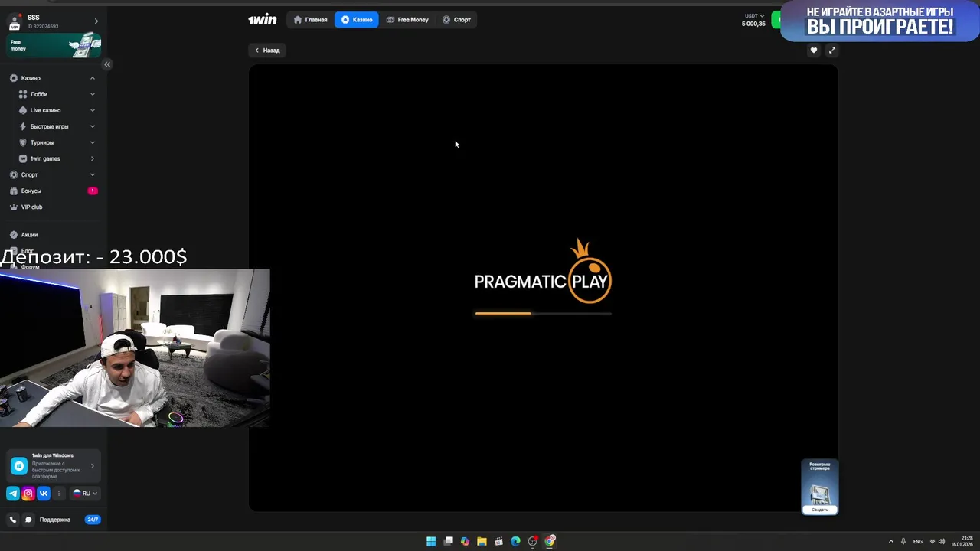Expand the Турниры submenu chevron
Image resolution: width=980 pixels, height=551 pixels.
pyautogui.click(x=93, y=142)
